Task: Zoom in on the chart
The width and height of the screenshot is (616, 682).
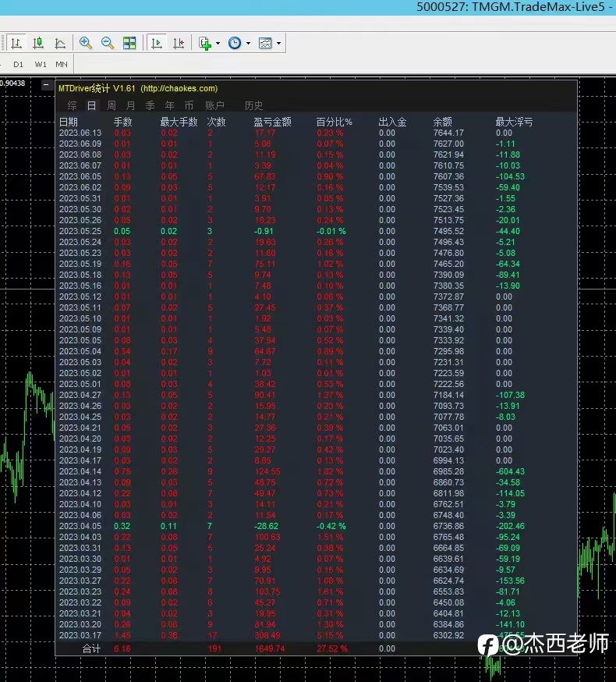Action: click(x=86, y=43)
